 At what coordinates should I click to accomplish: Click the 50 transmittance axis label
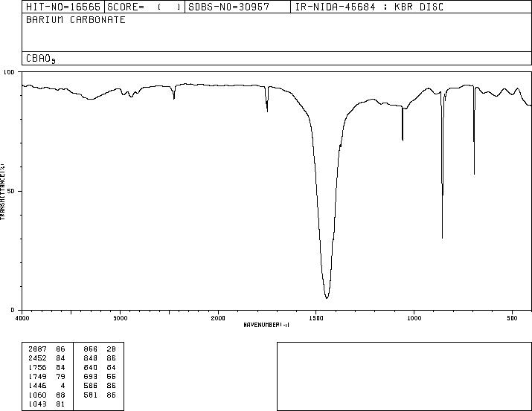tap(11, 191)
